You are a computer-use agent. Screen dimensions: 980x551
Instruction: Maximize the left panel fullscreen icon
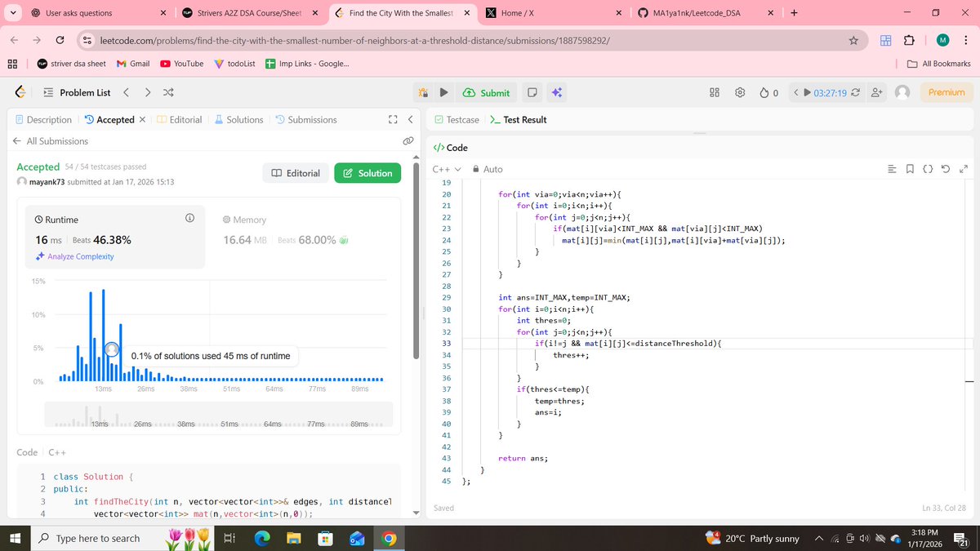394,119
